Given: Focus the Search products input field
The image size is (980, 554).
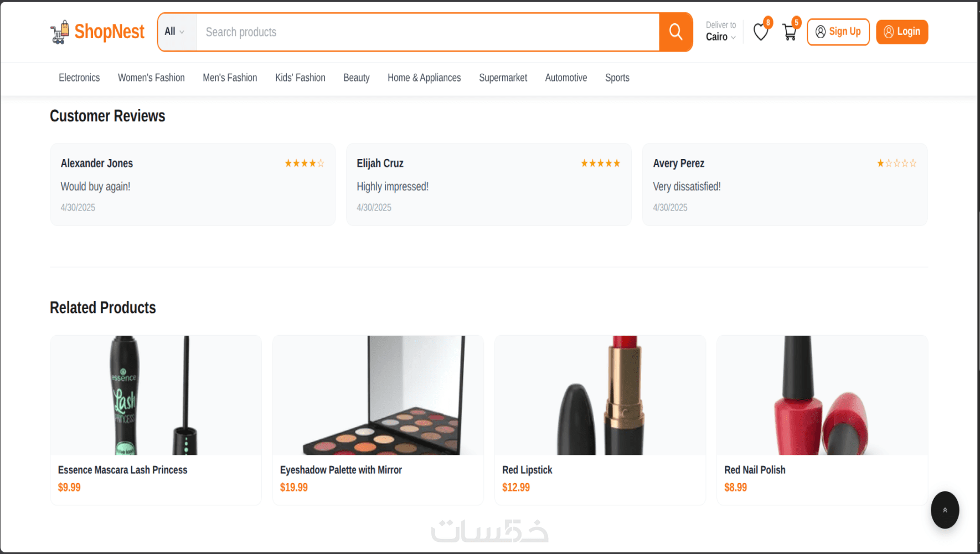Looking at the screenshot, I should (x=427, y=32).
